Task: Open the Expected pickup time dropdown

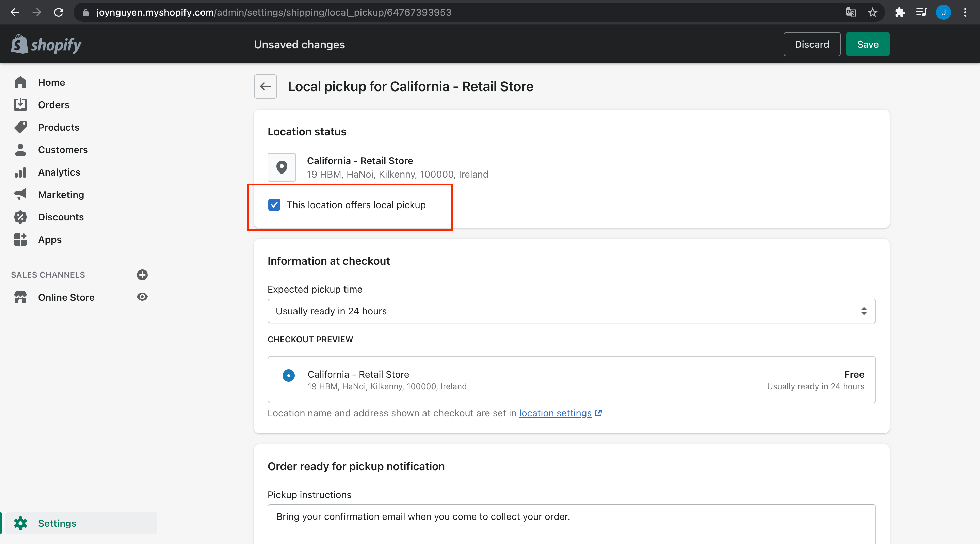Action: point(572,311)
